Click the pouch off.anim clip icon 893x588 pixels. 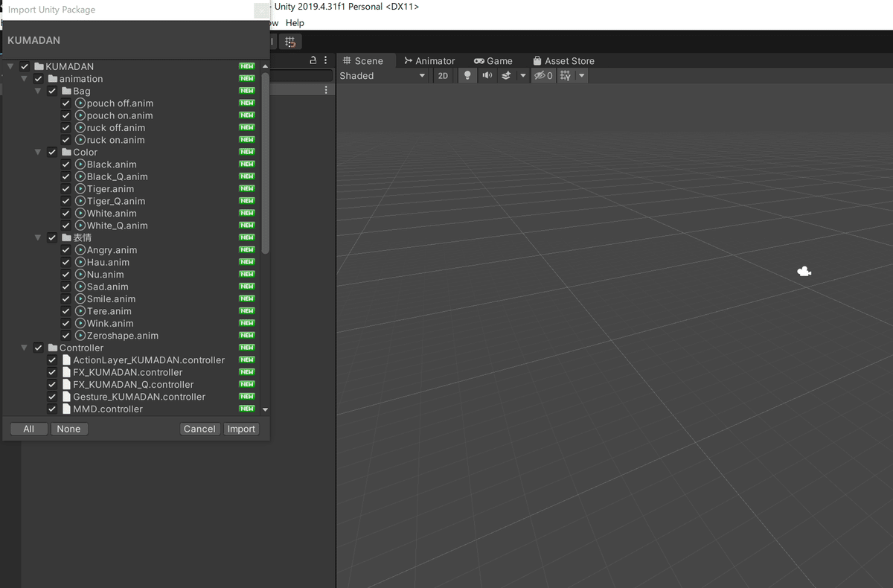pos(80,103)
